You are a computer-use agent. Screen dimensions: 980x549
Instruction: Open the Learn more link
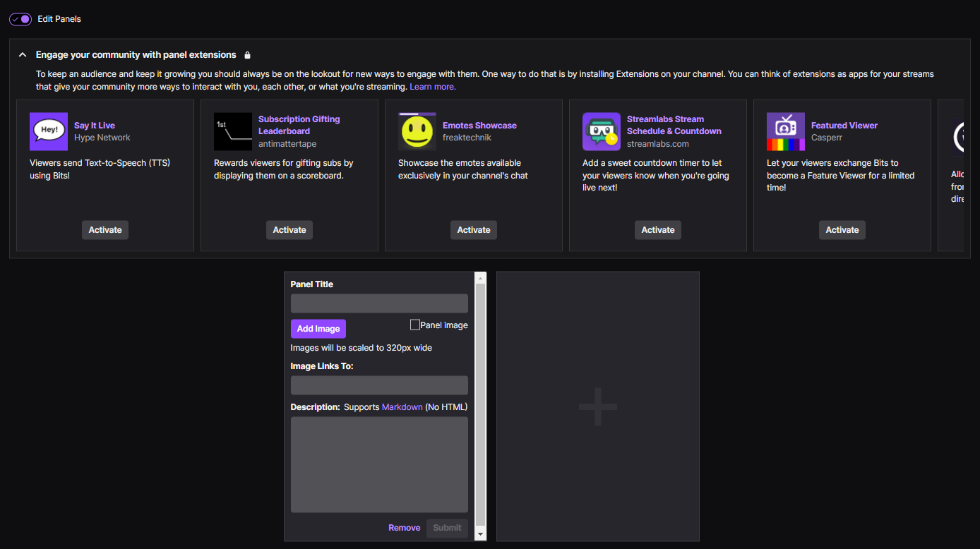(x=433, y=87)
